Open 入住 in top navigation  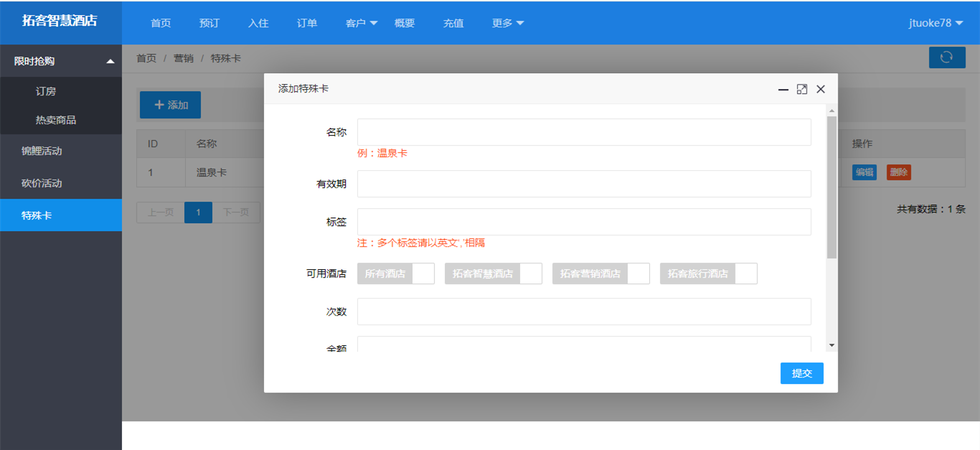click(x=258, y=23)
